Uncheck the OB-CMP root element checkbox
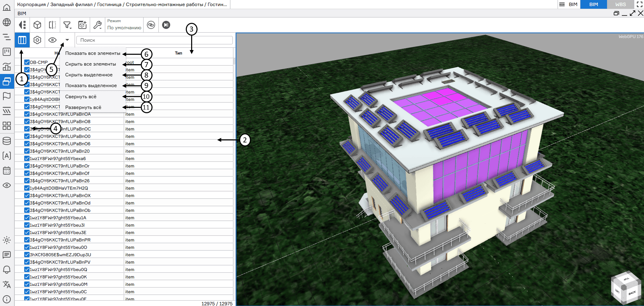 click(x=26, y=62)
